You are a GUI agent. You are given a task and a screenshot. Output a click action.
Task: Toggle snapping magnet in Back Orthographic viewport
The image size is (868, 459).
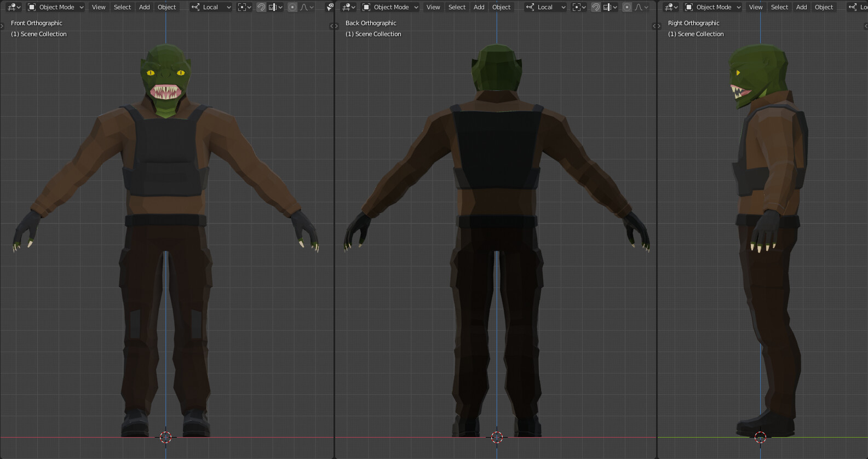tap(596, 7)
